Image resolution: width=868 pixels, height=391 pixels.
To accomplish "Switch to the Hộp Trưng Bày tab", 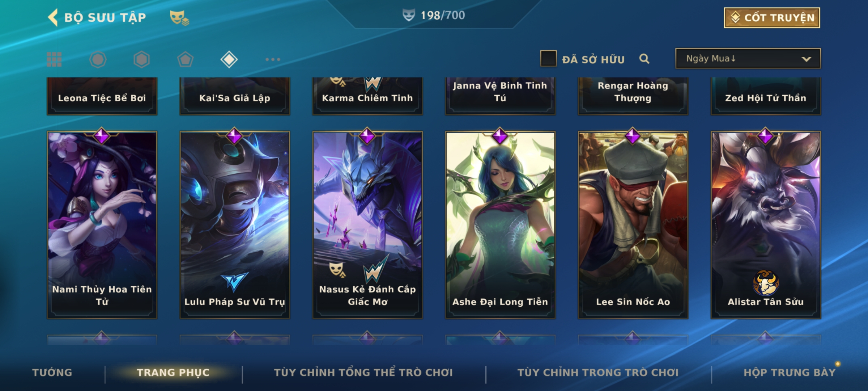I will [x=790, y=373].
